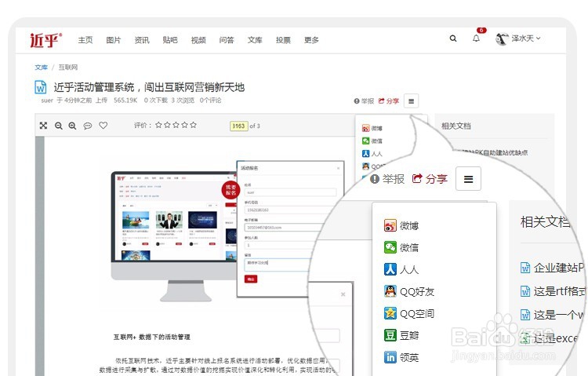588x376 pixels.
Task: Zoom in the document viewer
Action: pos(72,126)
